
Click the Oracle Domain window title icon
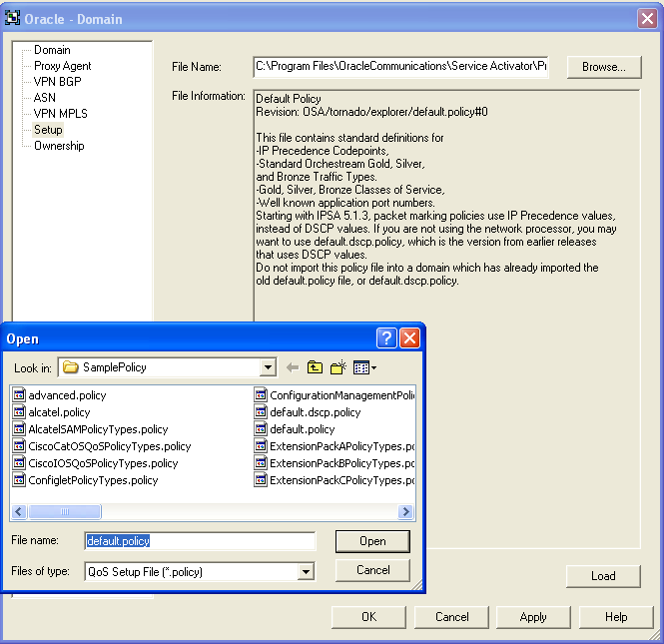12,18
